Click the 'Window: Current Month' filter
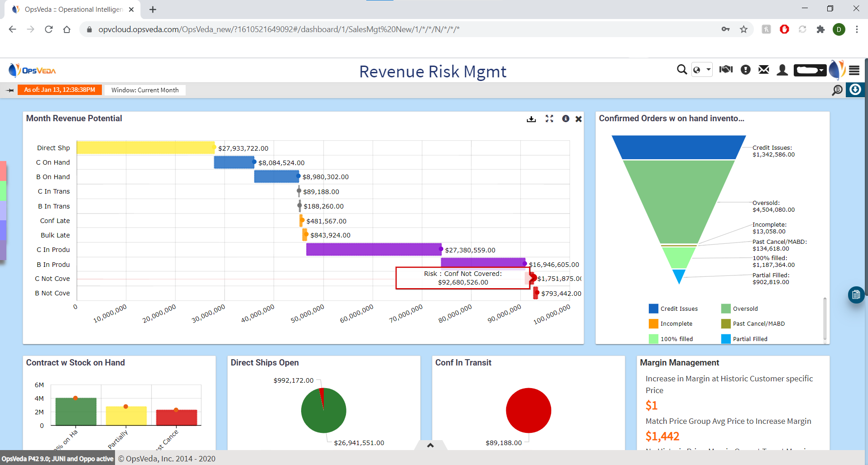This screenshot has width=868, height=465. tap(145, 90)
